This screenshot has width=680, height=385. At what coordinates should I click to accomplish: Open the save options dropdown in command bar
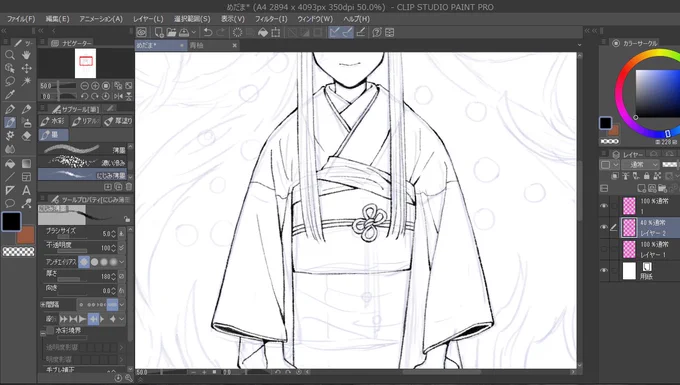coord(194,33)
